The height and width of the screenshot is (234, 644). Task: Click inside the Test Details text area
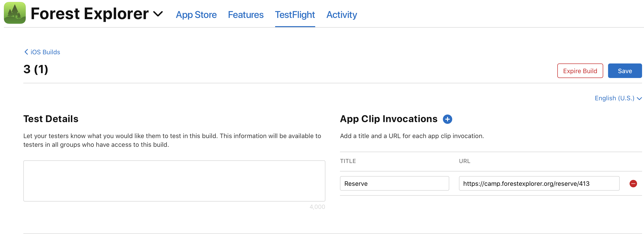tap(174, 181)
